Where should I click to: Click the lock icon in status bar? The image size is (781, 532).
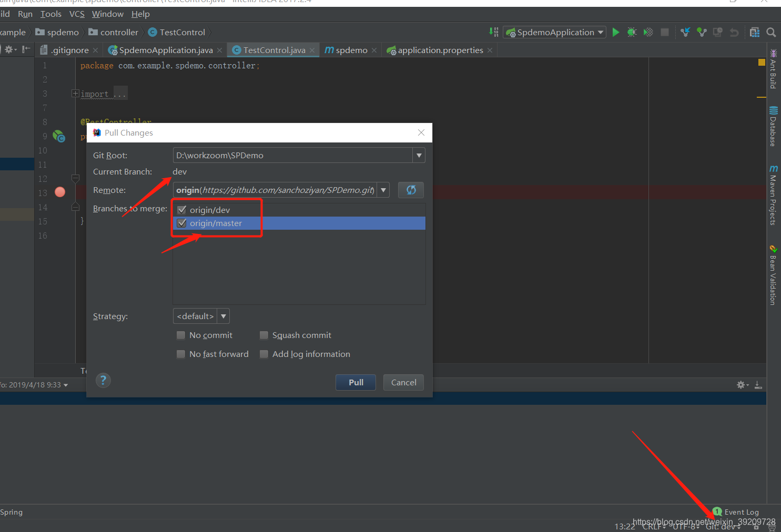(x=756, y=527)
